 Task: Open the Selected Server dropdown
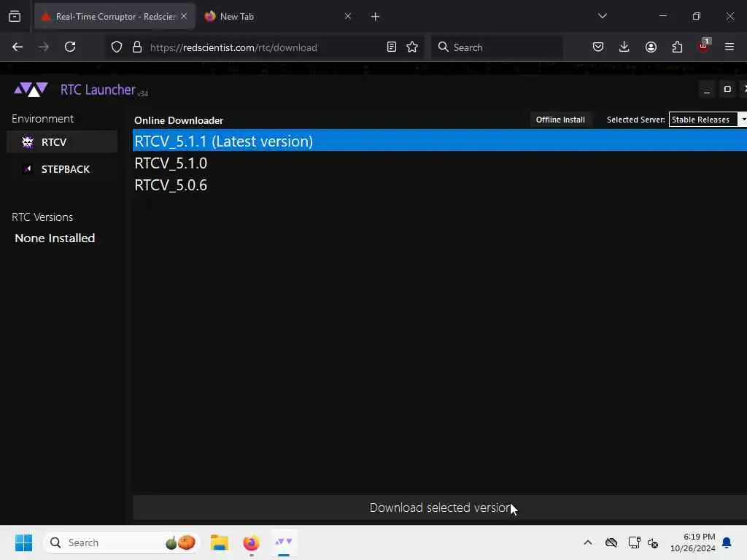pyautogui.click(x=708, y=120)
